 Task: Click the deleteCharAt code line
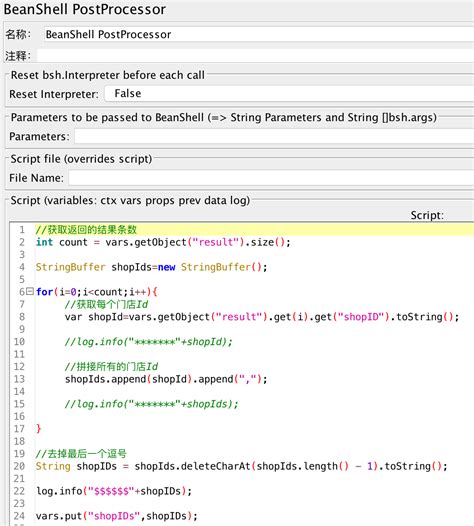[241, 466]
